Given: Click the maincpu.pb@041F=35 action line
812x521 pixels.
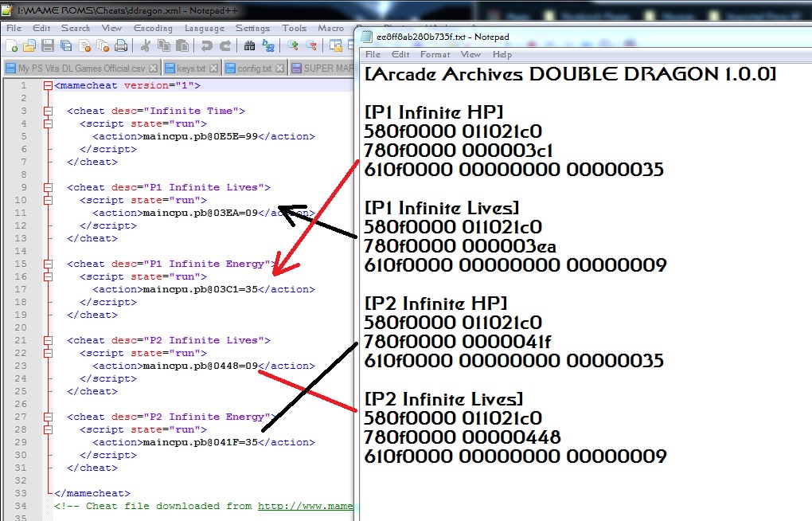Looking at the screenshot, I should tap(204, 442).
